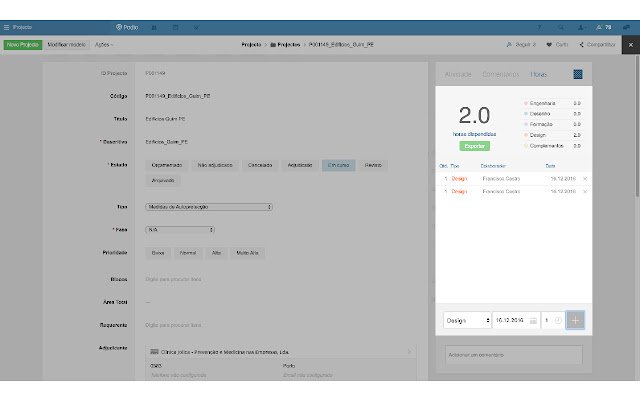
Task: Set Estado to Adjudicado
Action: point(300,165)
